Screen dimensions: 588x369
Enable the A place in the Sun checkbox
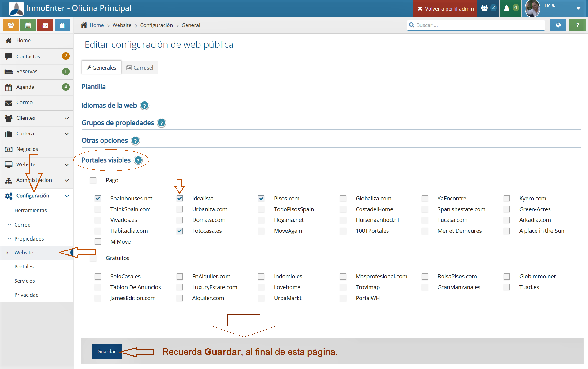click(507, 231)
